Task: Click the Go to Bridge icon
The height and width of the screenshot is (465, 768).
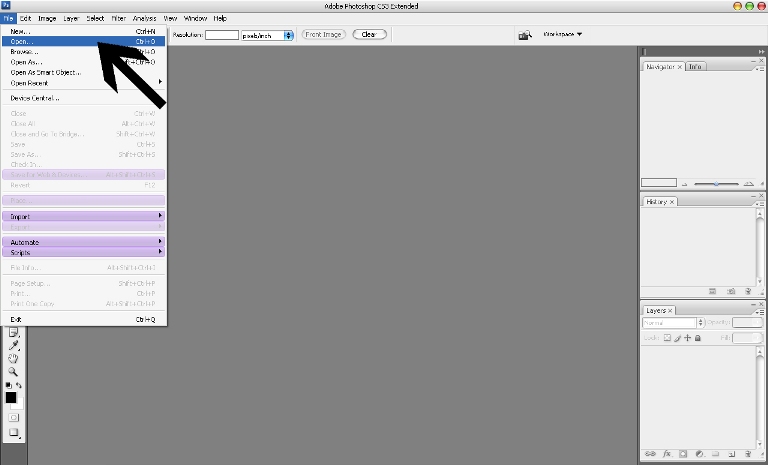Action: pyautogui.click(x=525, y=35)
